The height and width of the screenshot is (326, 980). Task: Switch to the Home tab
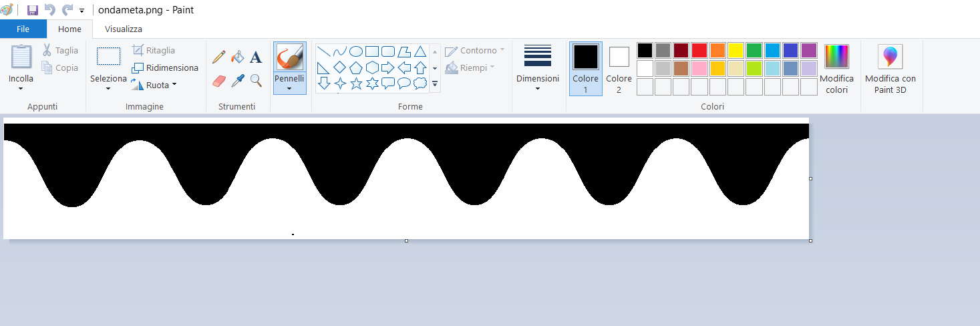pos(69,29)
